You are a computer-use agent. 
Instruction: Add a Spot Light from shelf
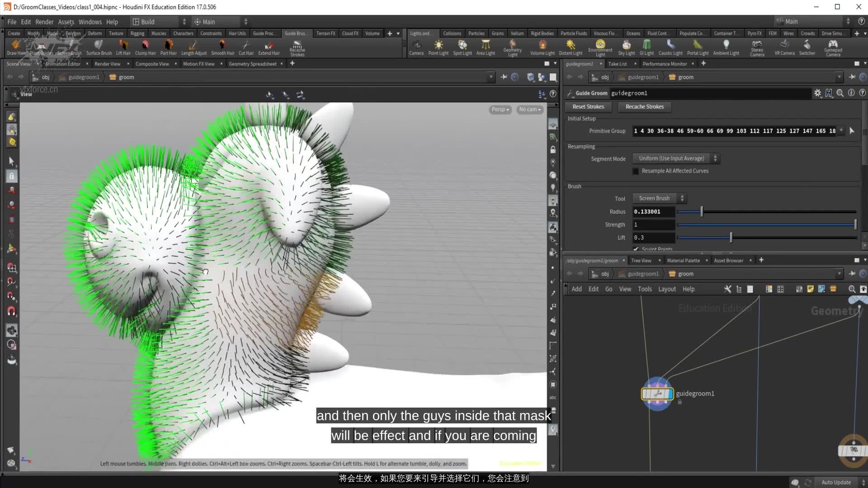pyautogui.click(x=462, y=47)
